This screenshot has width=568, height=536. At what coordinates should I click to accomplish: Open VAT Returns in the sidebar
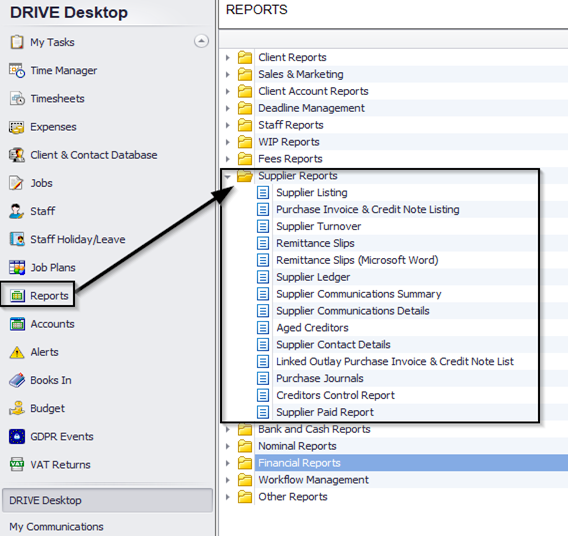[x=60, y=465]
